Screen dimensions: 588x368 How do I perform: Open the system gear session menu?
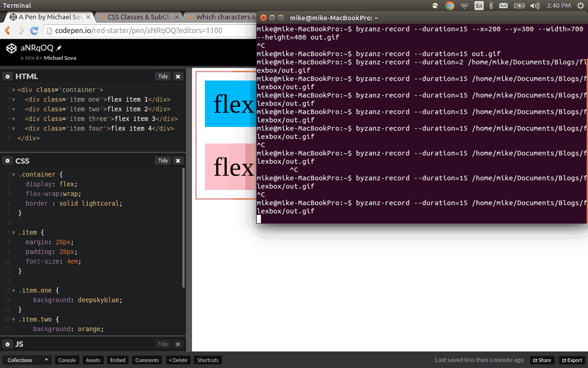point(580,6)
